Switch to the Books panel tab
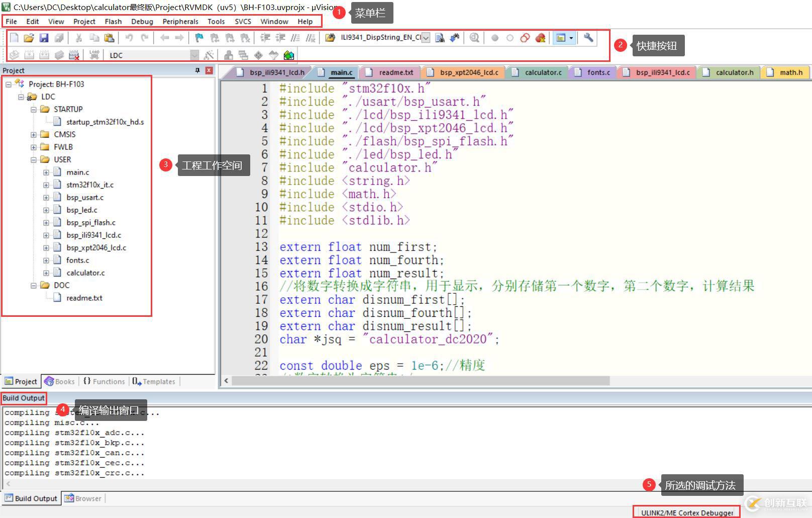The width and height of the screenshot is (812, 518). pos(59,381)
